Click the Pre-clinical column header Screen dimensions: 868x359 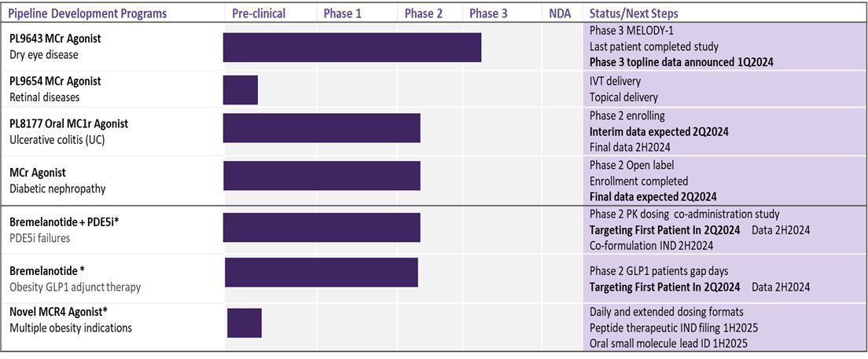click(259, 13)
